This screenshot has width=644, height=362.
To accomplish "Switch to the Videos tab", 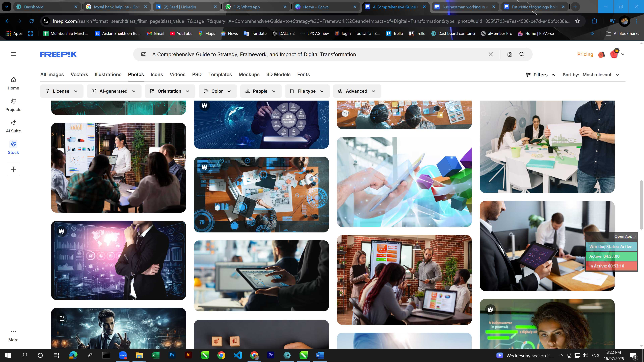I will 177,74.
